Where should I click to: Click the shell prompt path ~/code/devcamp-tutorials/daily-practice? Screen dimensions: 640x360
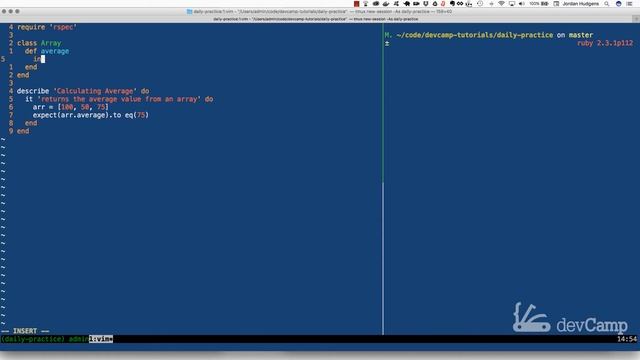[475, 35]
